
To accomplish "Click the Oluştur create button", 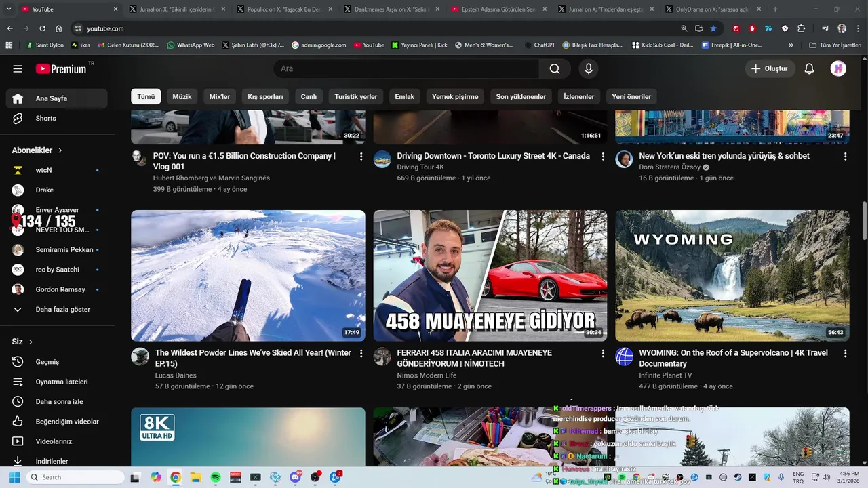I will pyautogui.click(x=770, y=68).
